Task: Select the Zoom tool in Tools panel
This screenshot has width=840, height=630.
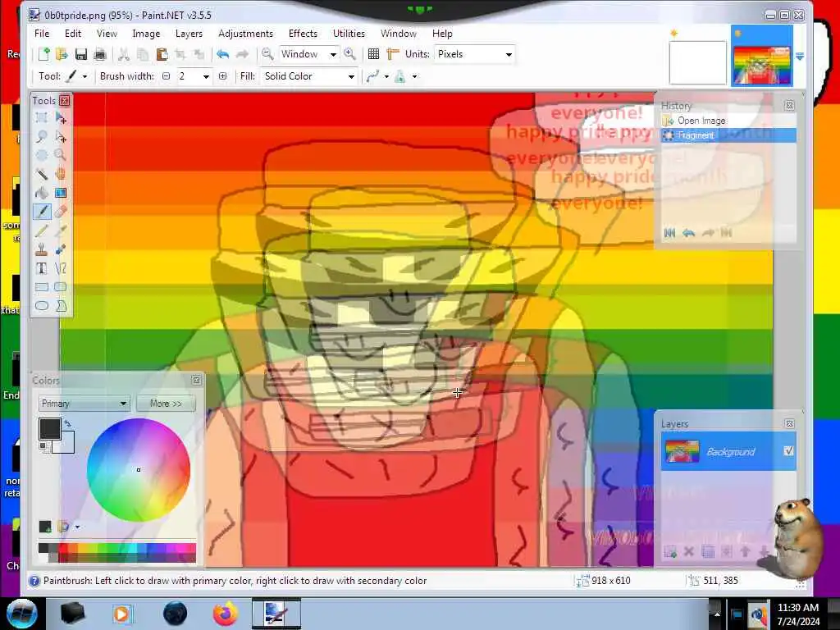Action: point(61,155)
